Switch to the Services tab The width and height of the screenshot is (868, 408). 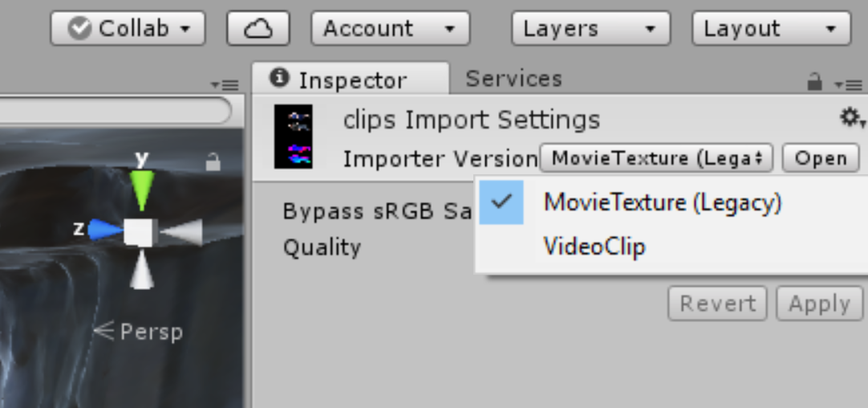pyautogui.click(x=513, y=79)
